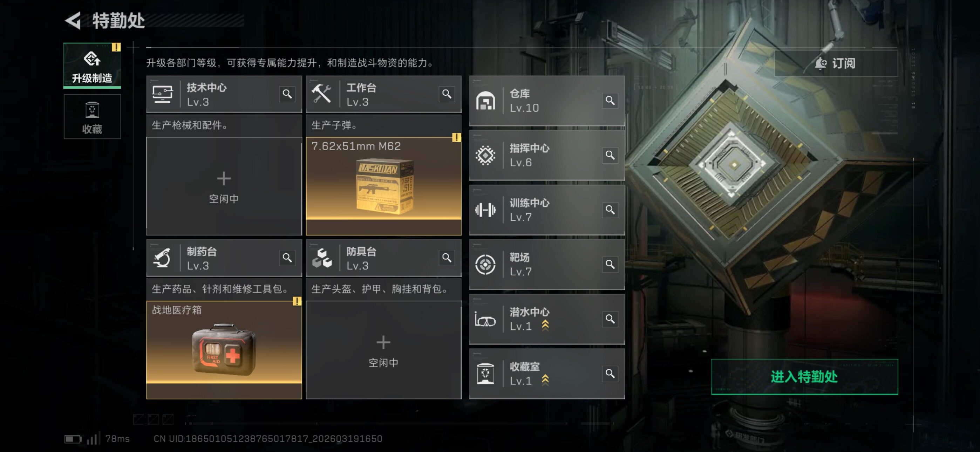The image size is (980, 452).
Task: Collect the 战地医疗箱 item
Action: pyautogui.click(x=224, y=350)
